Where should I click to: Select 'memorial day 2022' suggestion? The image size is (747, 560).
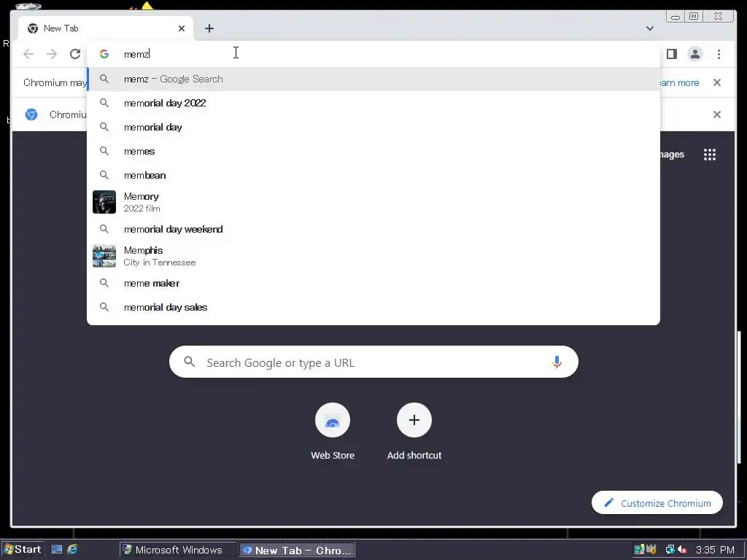tap(373, 103)
